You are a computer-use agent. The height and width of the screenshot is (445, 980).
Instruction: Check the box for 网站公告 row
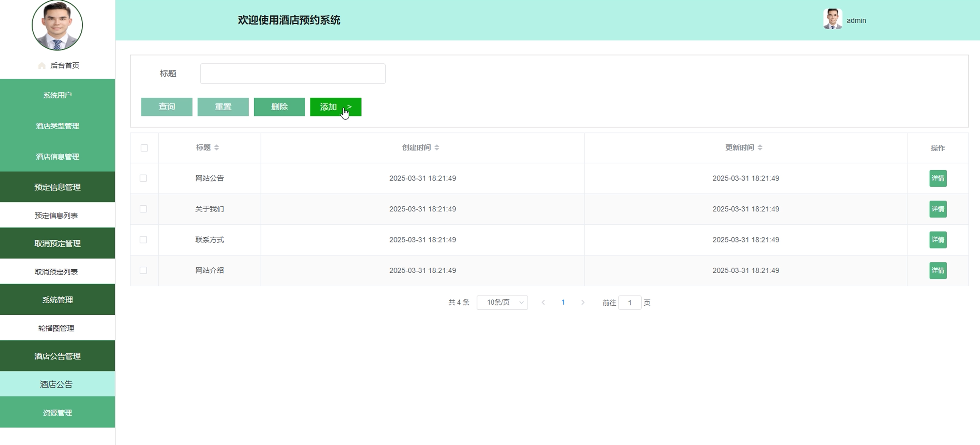tap(143, 178)
